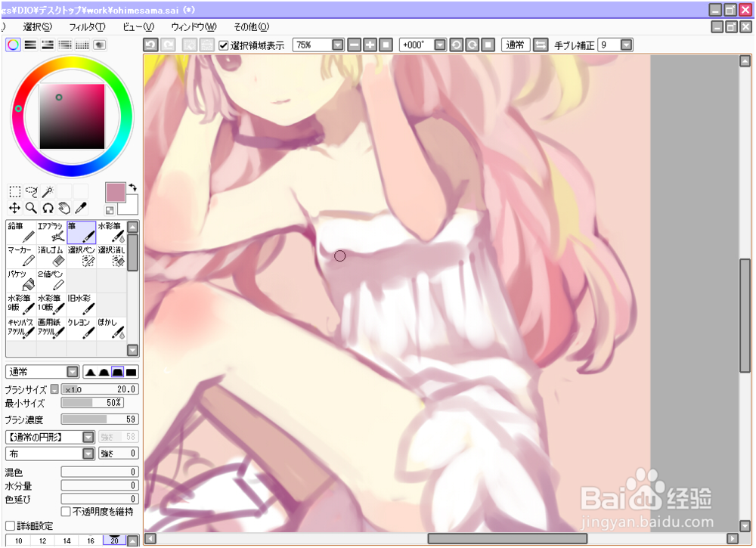Select the color wheel panel icon
This screenshot has width=756, height=548.
[13, 45]
